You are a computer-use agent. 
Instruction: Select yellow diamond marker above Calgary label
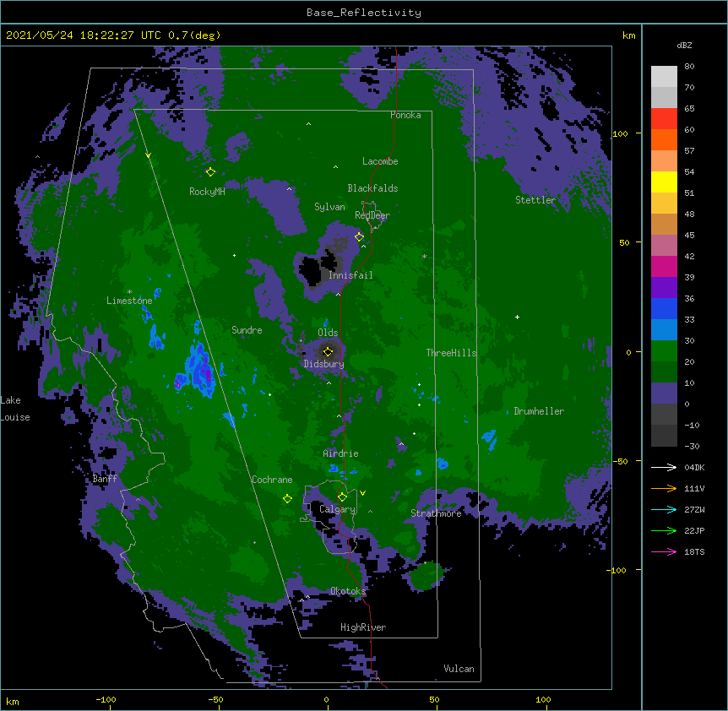coord(342,497)
